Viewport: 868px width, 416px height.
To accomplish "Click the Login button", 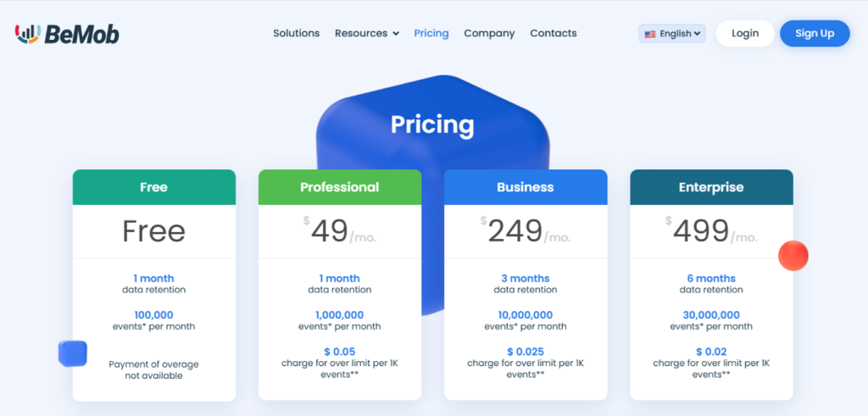I will [x=745, y=33].
